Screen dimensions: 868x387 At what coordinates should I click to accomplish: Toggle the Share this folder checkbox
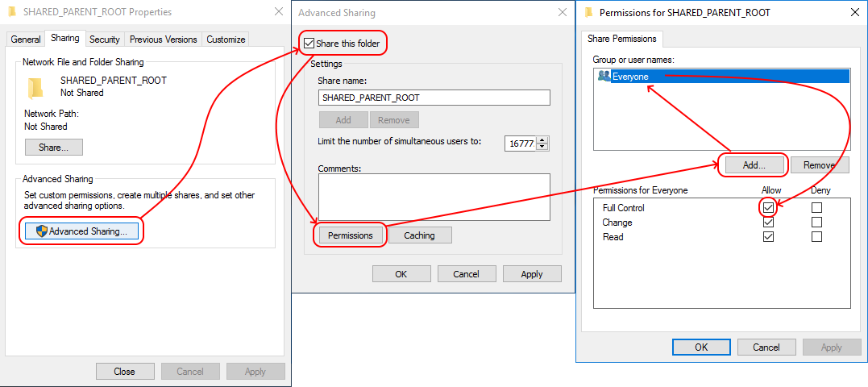point(309,44)
